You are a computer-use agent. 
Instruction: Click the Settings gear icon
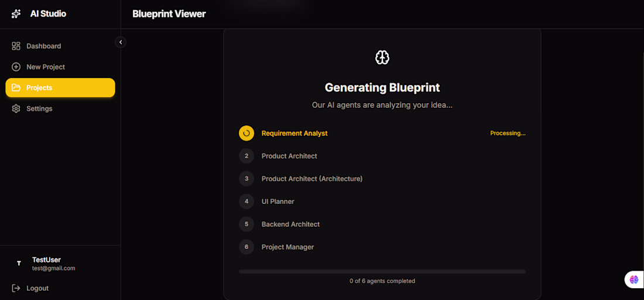click(x=16, y=108)
